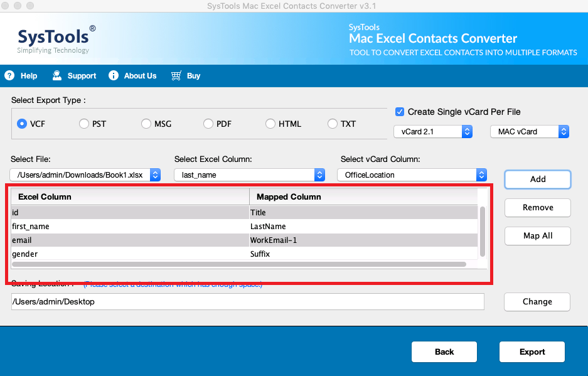Screen dimensions: 588x376
Task: Select MSG export type radio button
Action: [x=146, y=124]
